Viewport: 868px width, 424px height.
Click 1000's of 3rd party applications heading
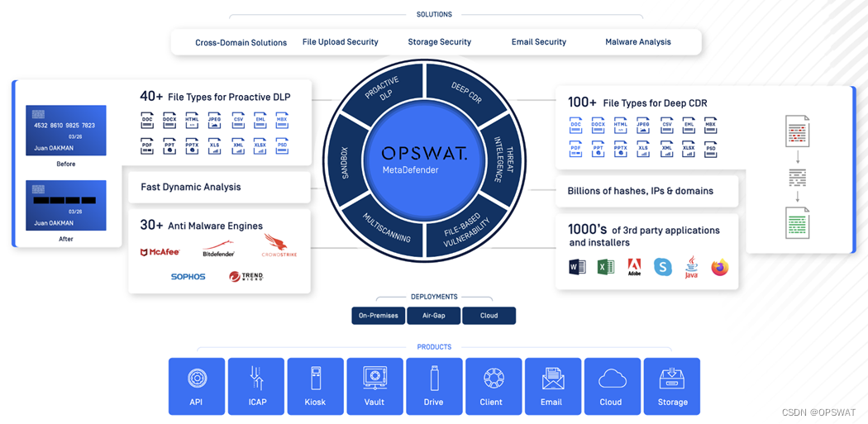click(644, 236)
